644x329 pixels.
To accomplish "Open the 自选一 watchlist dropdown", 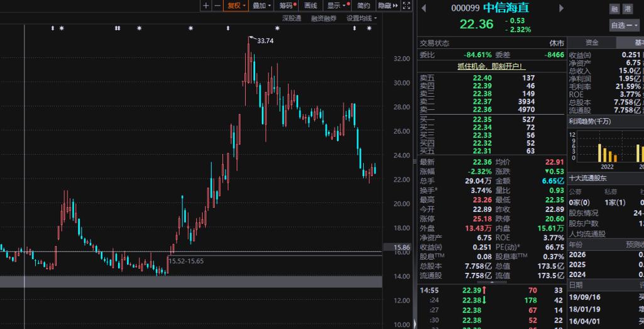I will 625,26.
